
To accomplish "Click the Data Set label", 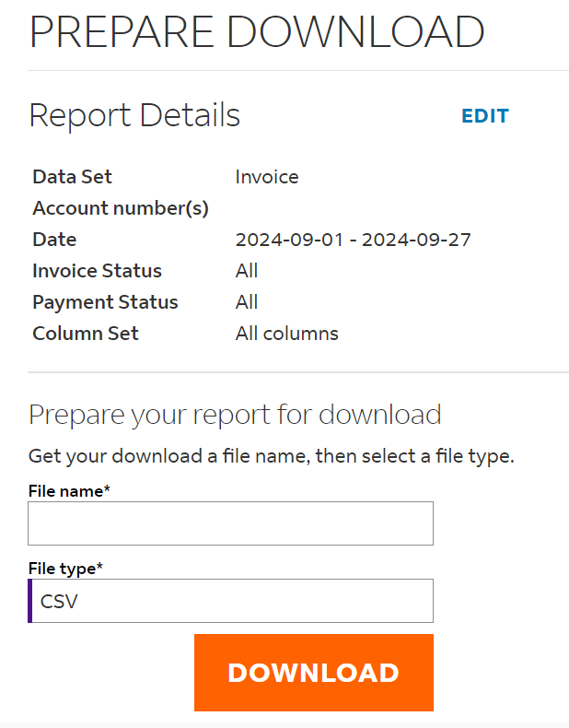I will pyautogui.click(x=72, y=177).
